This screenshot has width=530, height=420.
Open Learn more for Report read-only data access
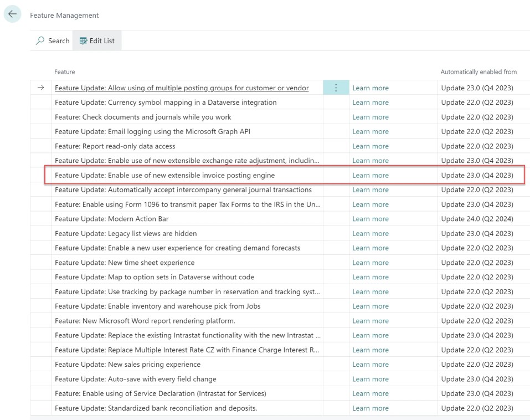371,146
